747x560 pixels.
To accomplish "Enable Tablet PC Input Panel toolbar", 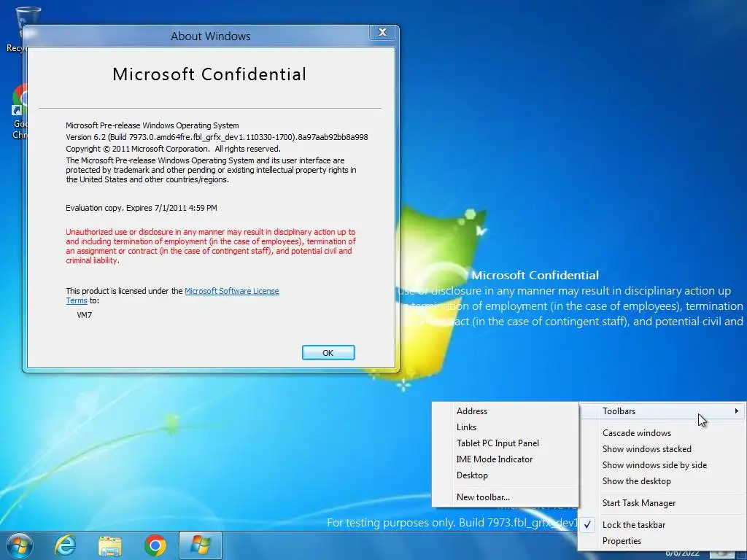I will tap(505, 443).
